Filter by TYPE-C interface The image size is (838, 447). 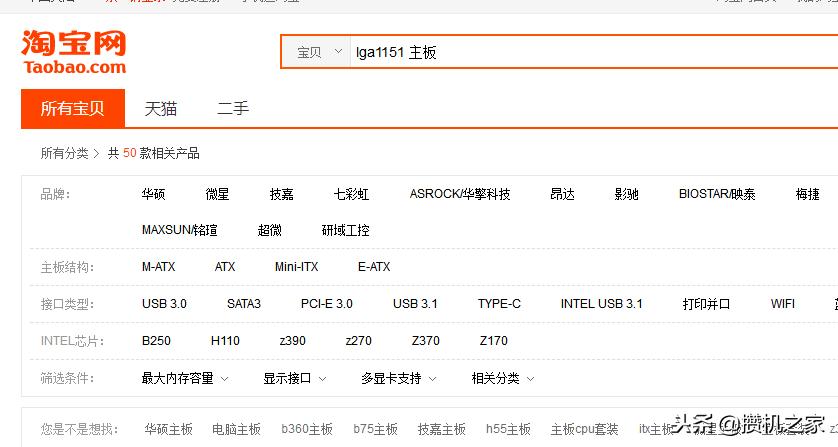click(x=499, y=304)
